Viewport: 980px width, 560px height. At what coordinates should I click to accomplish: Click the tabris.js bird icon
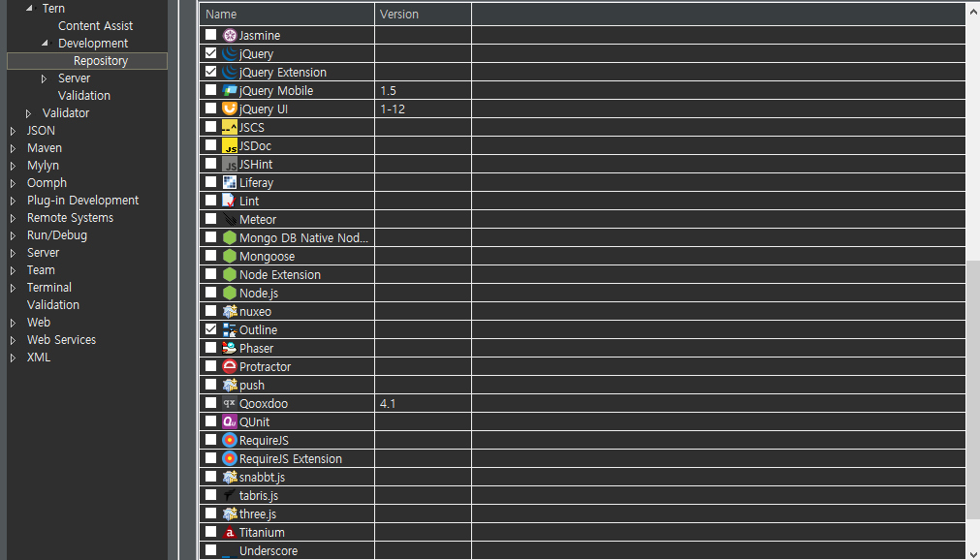pyautogui.click(x=230, y=496)
